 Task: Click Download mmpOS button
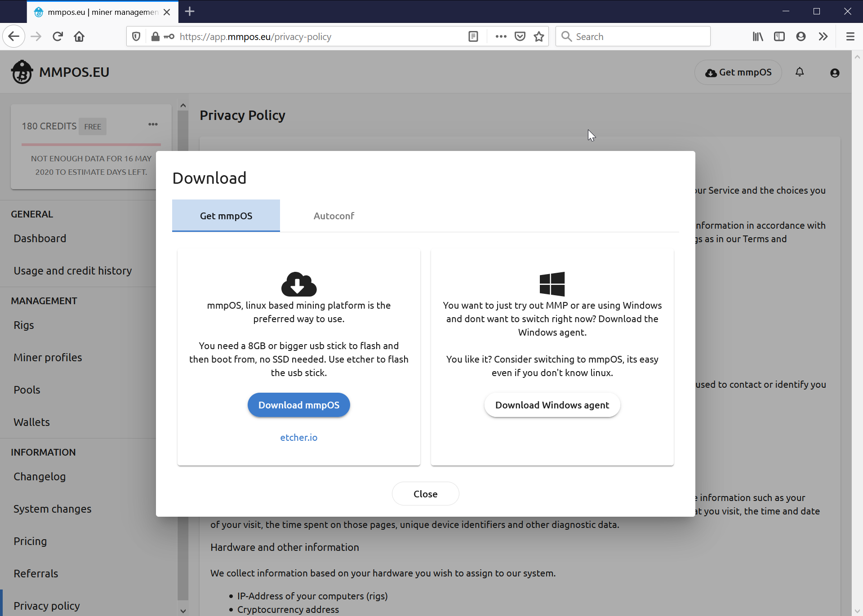[299, 405]
